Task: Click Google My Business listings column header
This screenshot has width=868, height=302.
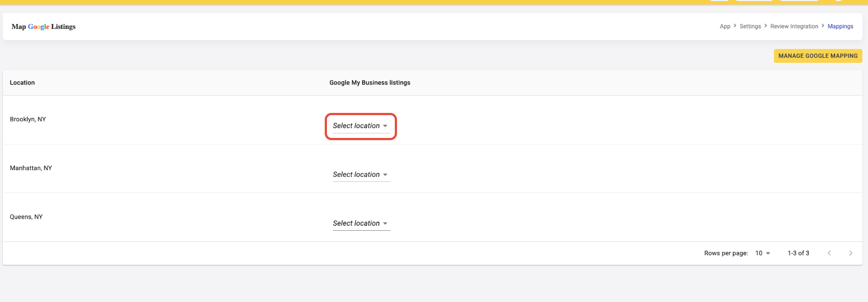Action: coord(370,82)
